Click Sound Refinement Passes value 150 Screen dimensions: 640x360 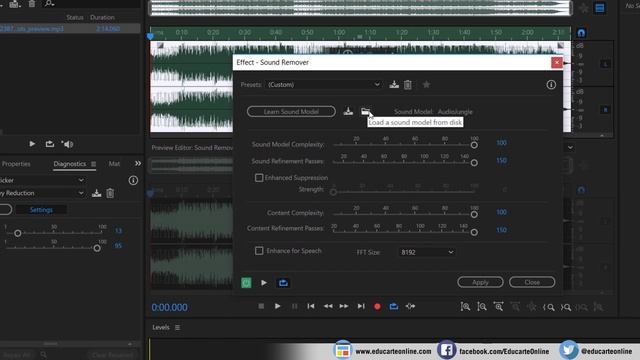[501, 160]
